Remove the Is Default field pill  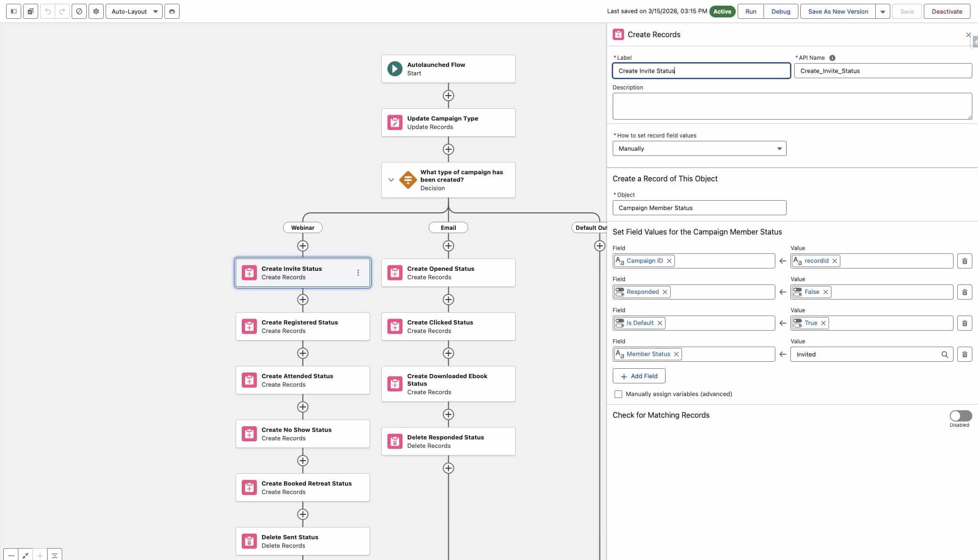tap(660, 323)
